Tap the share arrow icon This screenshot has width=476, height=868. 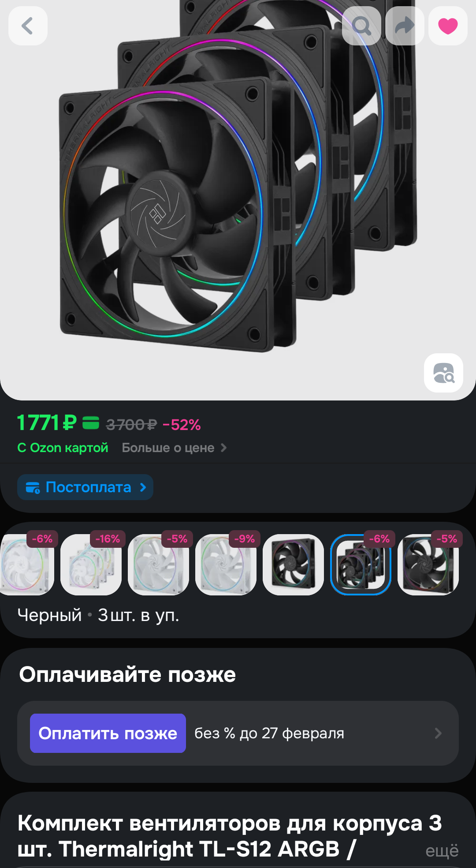tap(405, 26)
